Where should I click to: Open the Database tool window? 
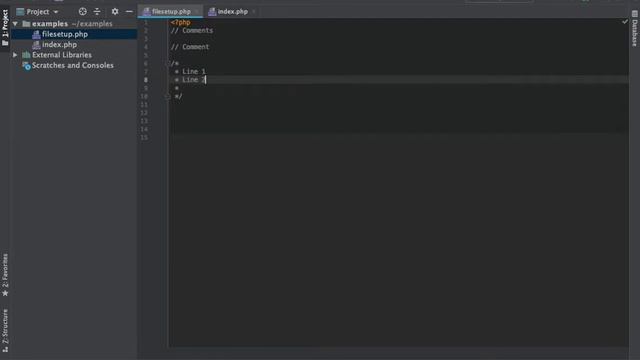tap(635, 29)
